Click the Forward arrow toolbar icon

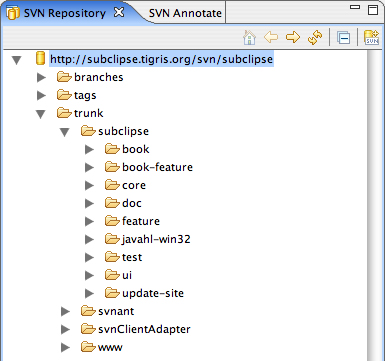(293, 37)
